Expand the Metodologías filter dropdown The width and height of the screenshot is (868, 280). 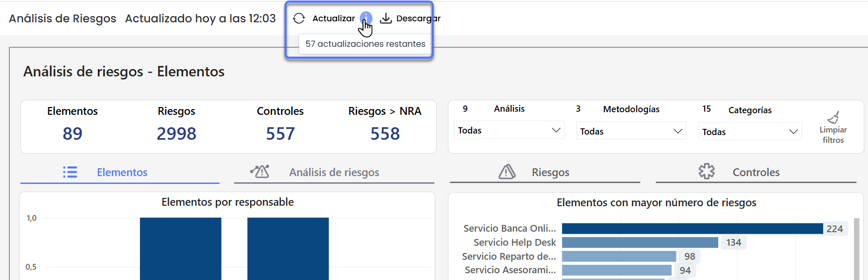click(631, 131)
